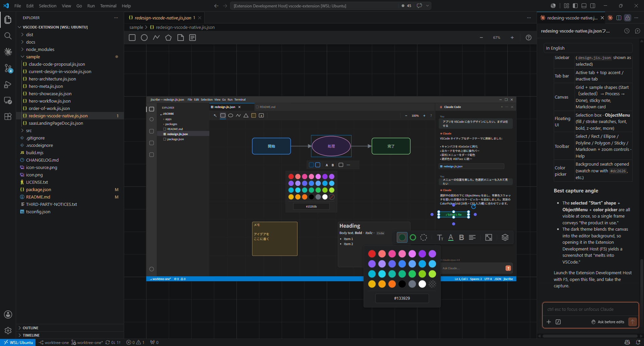The image size is (644, 346).
Task: Toggle bold text in ObjectMenu
Action: (462, 237)
